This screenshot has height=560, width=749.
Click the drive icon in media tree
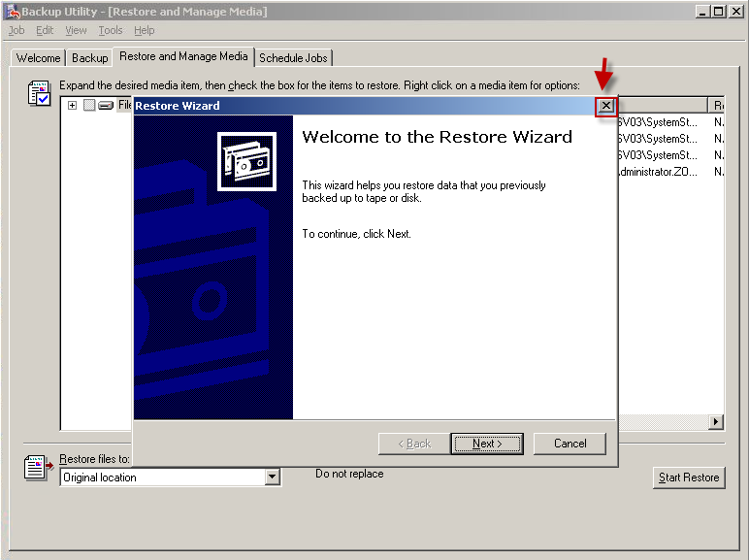point(106,105)
